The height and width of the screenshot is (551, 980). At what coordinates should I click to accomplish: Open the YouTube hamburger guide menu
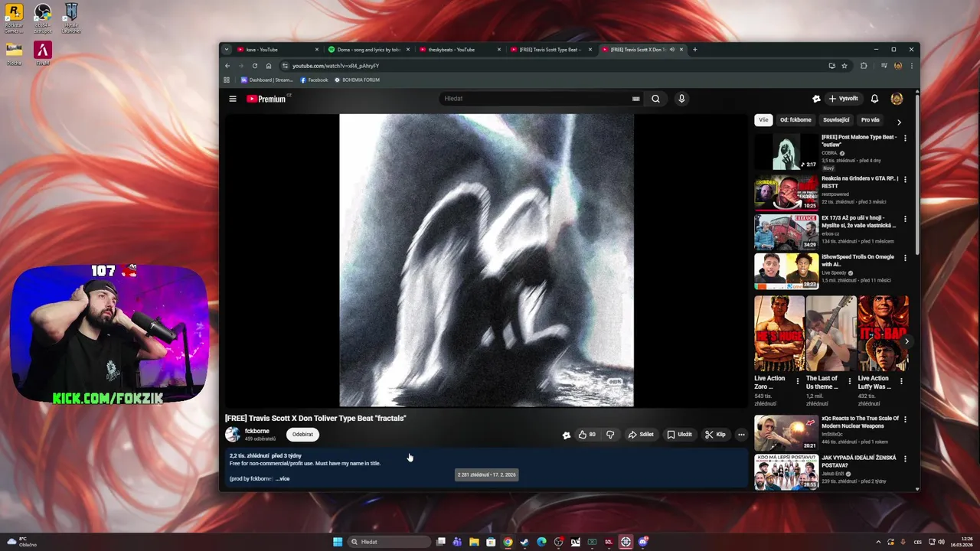[x=233, y=99]
